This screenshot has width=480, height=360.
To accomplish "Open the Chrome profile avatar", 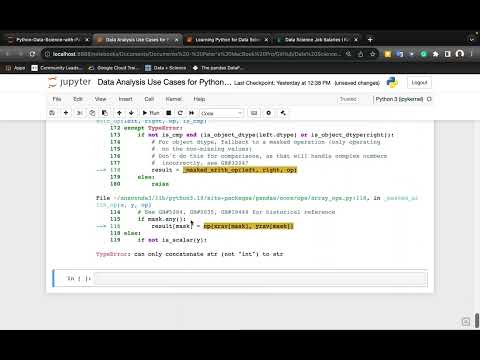I will tap(460, 54).
